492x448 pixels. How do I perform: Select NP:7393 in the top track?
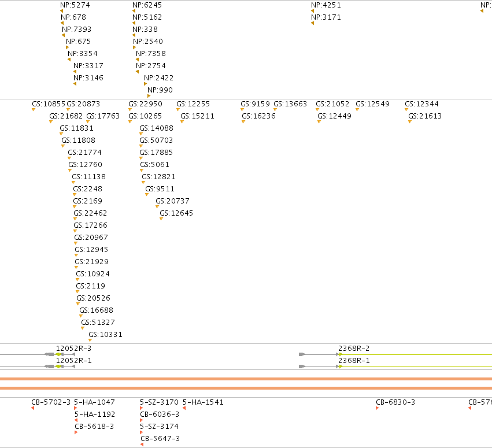(76, 29)
